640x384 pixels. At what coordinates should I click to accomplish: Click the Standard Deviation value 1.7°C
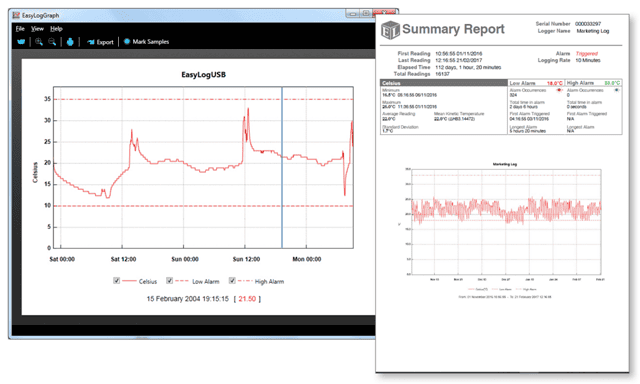[x=387, y=131]
